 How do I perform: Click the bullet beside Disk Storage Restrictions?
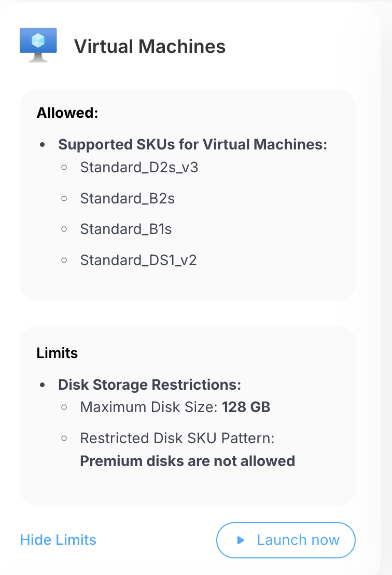(43, 385)
